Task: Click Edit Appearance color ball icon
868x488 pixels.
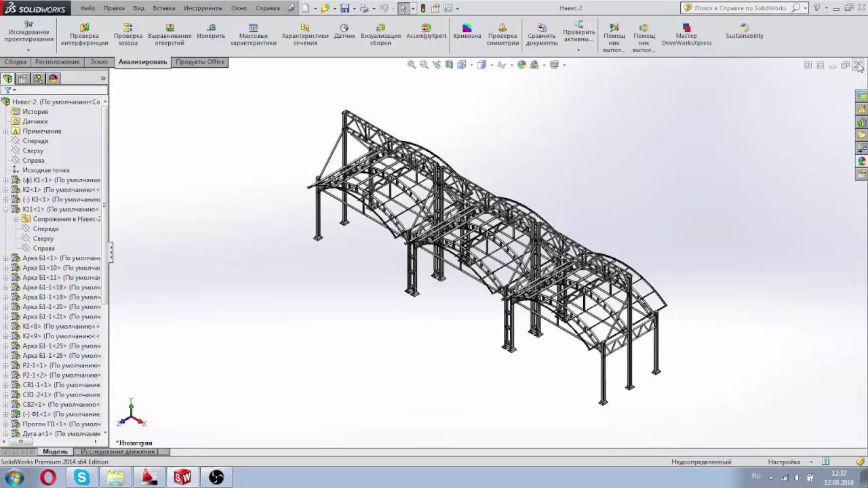Action: 521,64
